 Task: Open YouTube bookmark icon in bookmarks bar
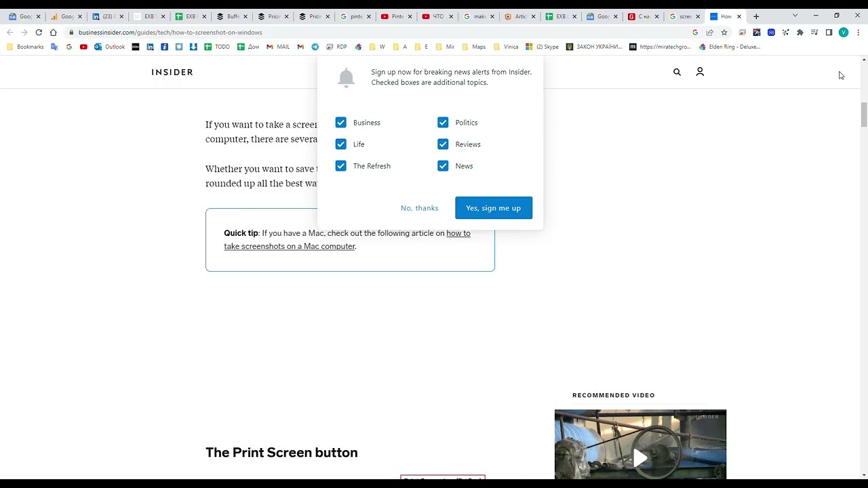point(83,47)
